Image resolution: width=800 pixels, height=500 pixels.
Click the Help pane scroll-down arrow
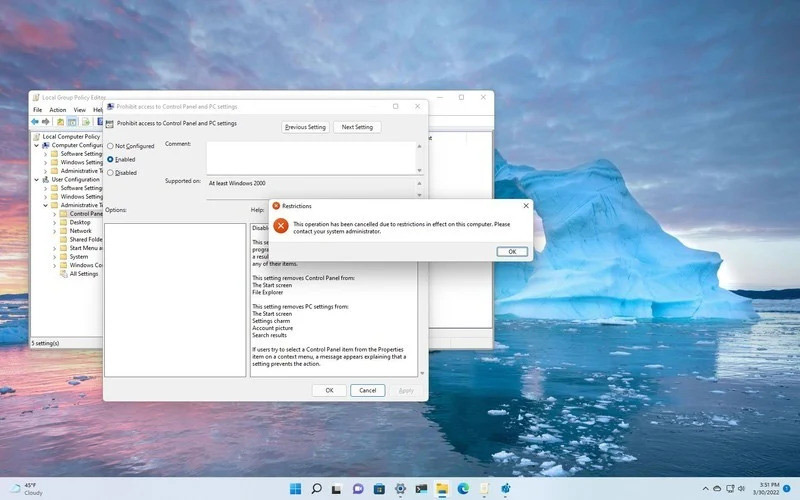coord(422,373)
